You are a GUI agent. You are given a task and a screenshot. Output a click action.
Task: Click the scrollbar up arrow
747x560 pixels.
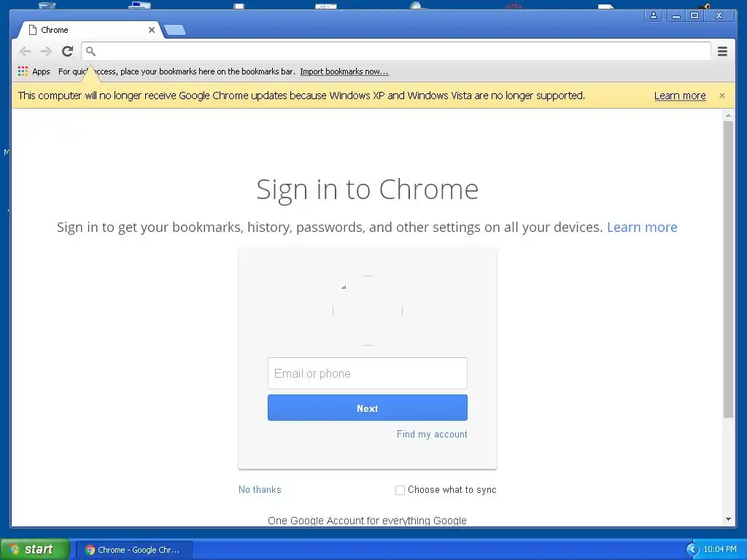pos(728,116)
